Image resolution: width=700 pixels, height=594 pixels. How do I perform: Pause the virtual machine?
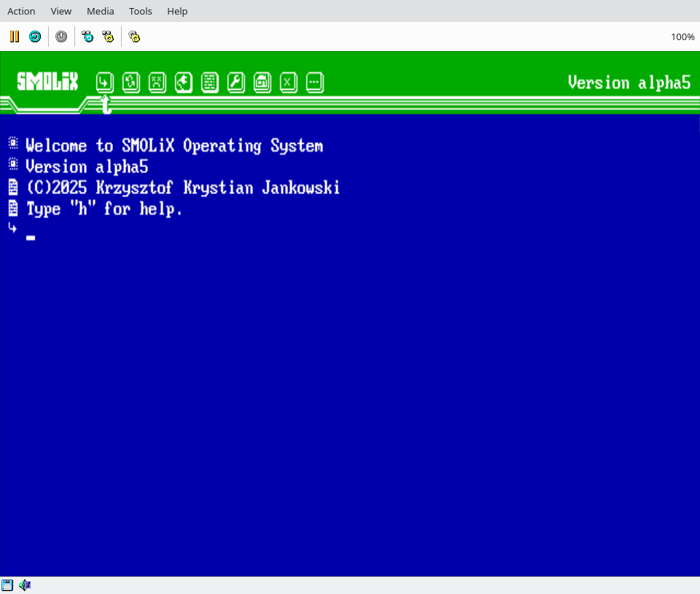coord(15,36)
